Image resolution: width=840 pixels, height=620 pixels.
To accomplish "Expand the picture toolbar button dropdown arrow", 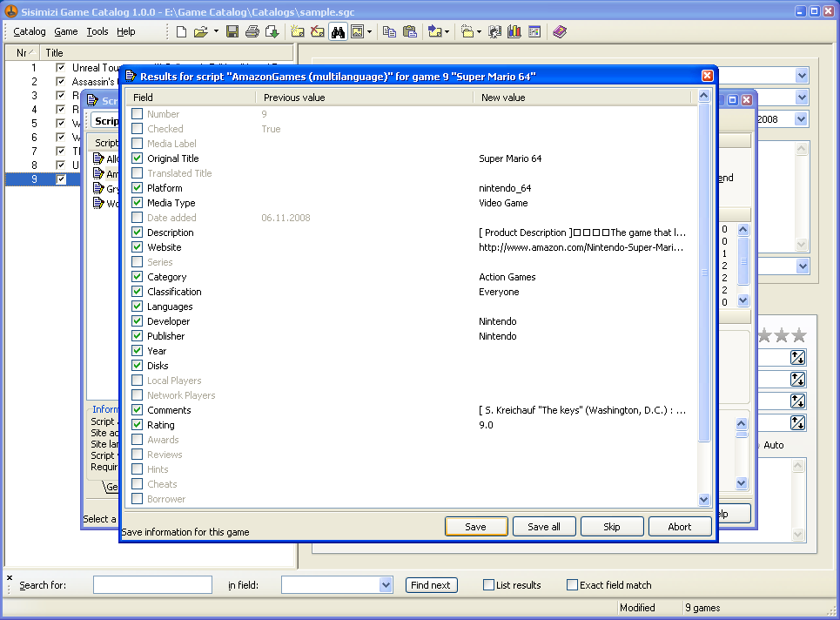I will tap(370, 32).
